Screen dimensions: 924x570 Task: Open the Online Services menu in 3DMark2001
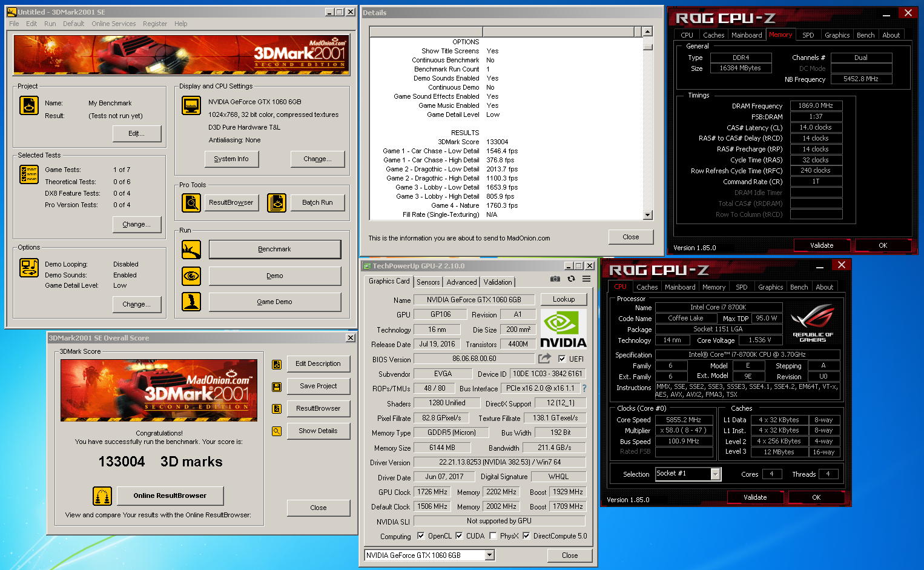[114, 24]
